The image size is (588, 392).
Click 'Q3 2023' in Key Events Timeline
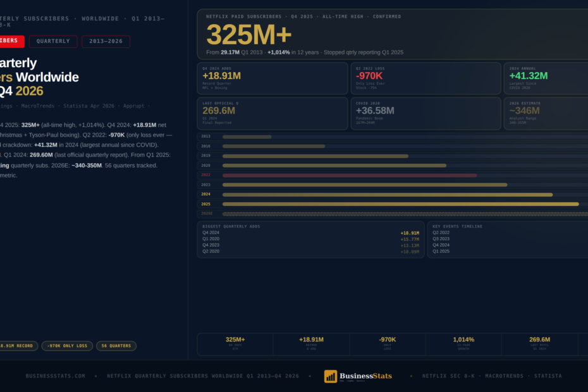(x=441, y=239)
